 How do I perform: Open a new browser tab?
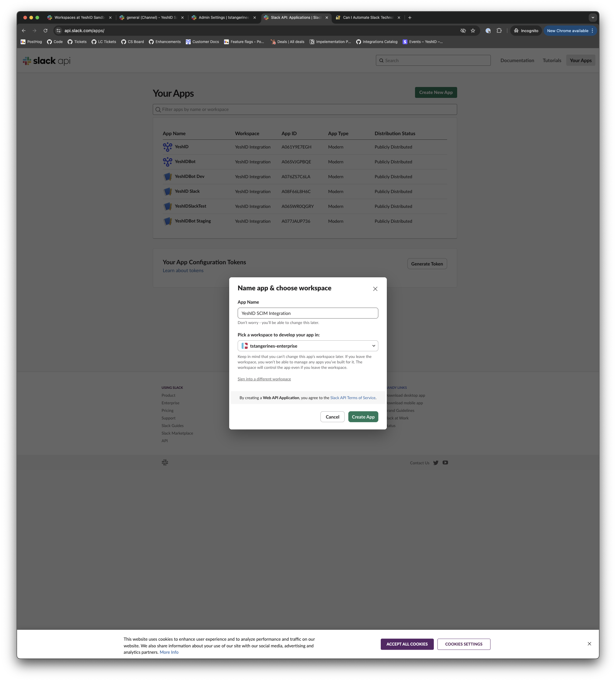click(410, 18)
